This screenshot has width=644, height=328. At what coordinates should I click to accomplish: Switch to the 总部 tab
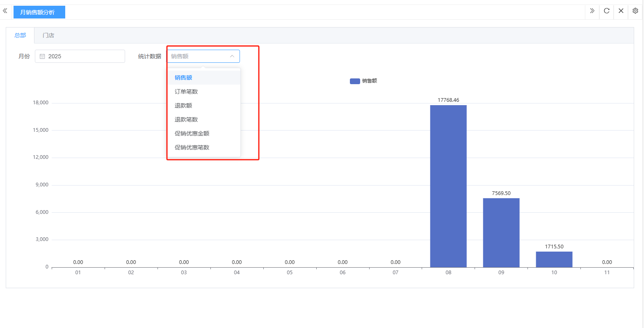(x=20, y=36)
